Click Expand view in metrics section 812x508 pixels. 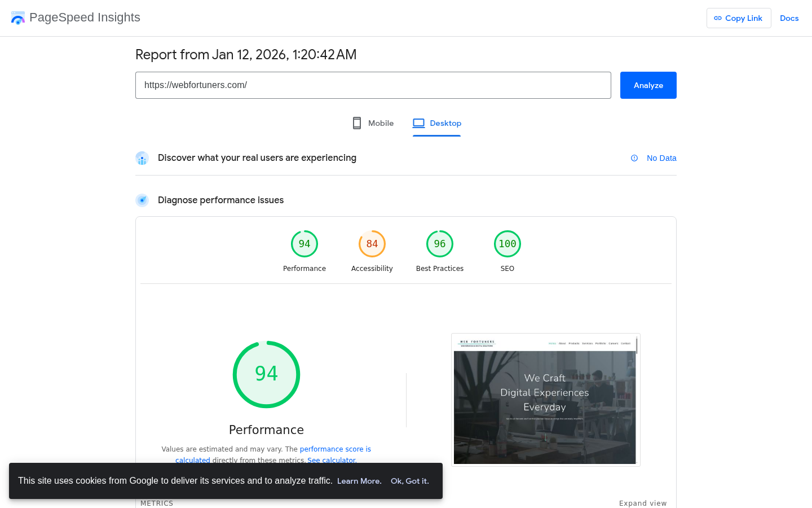click(643, 503)
